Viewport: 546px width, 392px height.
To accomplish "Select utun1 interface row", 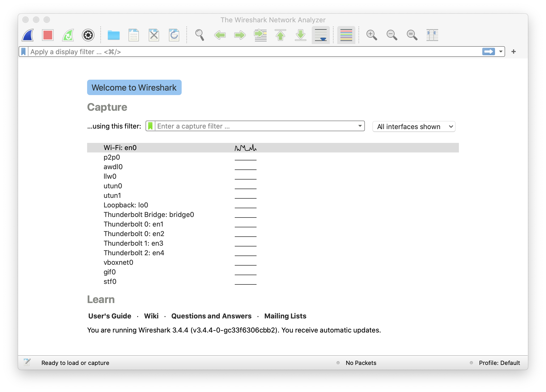I will (273, 195).
